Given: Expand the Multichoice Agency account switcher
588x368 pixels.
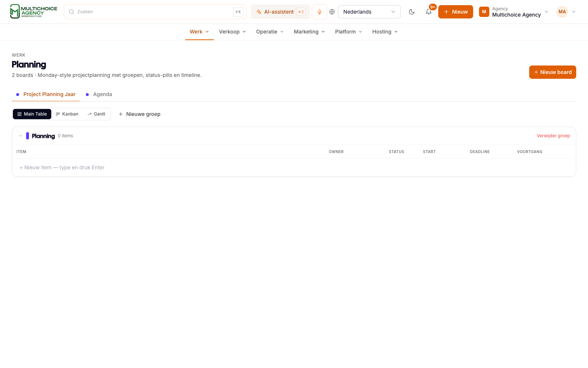Looking at the screenshot, I should point(514,12).
